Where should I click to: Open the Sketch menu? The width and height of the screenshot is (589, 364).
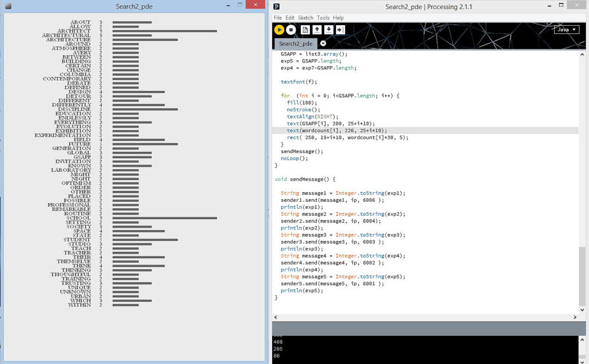305,18
